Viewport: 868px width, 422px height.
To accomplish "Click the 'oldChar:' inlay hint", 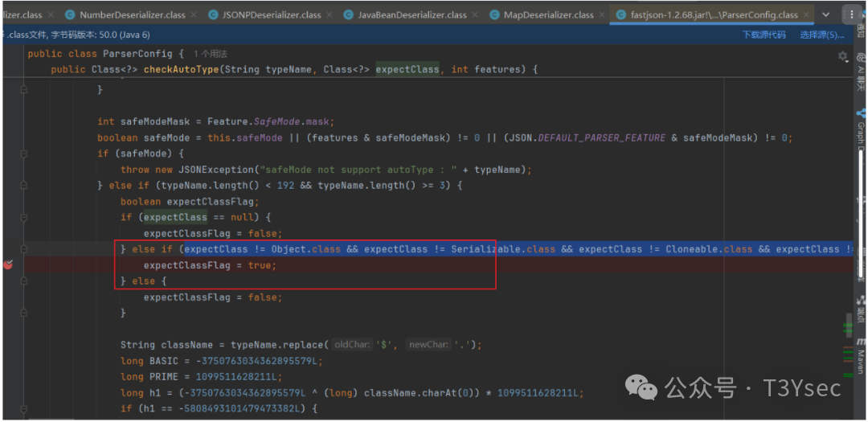I will (x=352, y=345).
